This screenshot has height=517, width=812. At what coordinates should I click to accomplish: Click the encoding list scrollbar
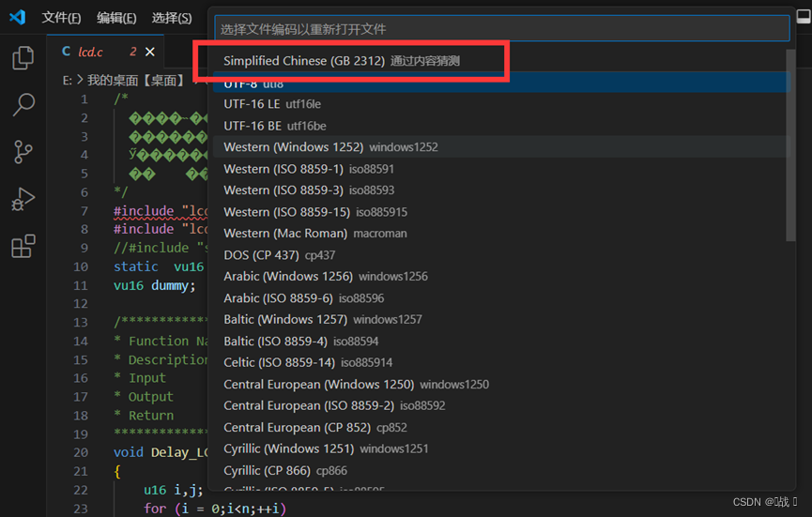[790, 145]
